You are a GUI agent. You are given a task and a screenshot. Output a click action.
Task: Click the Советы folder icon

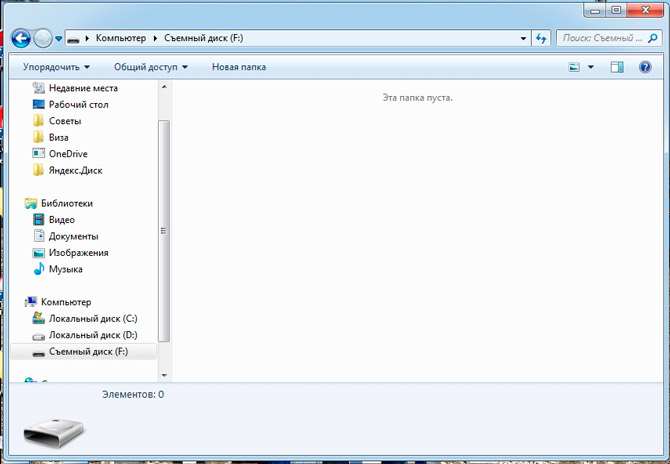(38, 120)
